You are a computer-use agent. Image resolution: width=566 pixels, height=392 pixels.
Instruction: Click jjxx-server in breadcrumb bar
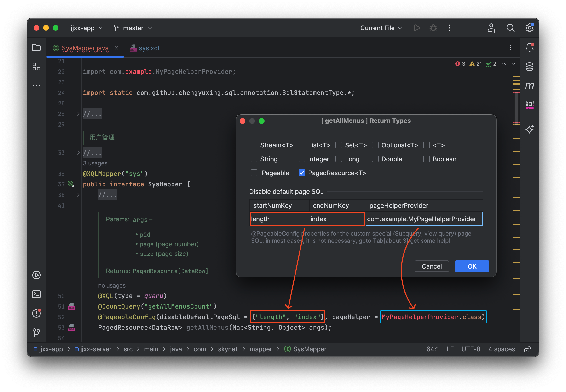93,349
